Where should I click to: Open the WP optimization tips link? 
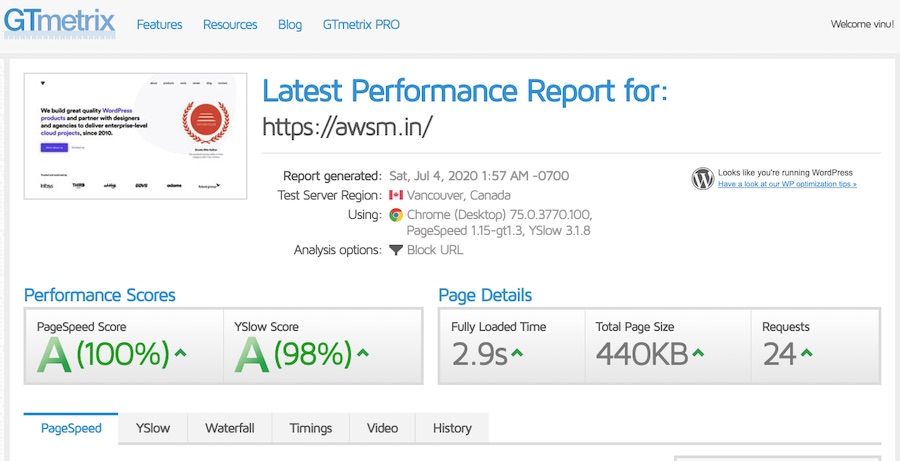point(787,184)
